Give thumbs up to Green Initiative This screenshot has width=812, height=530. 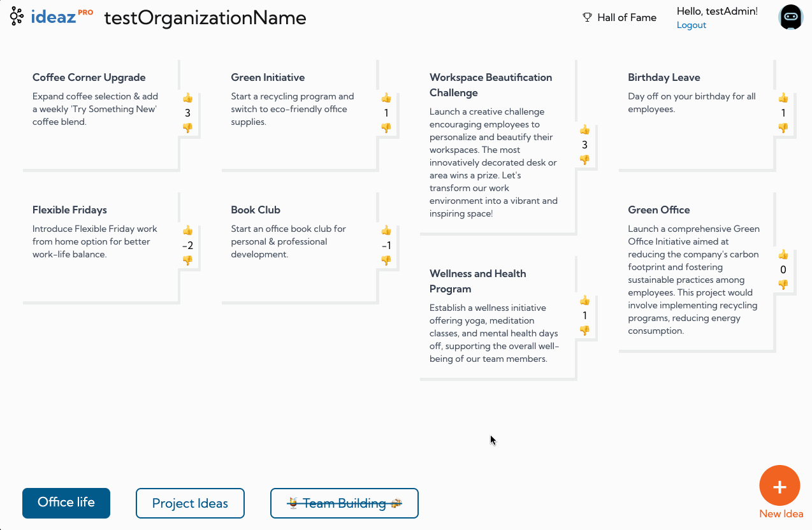click(386, 98)
